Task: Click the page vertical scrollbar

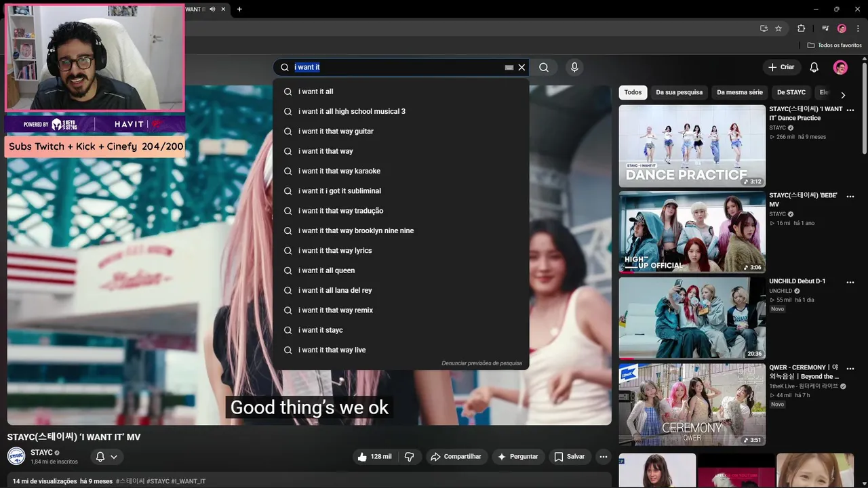Action: (865, 108)
